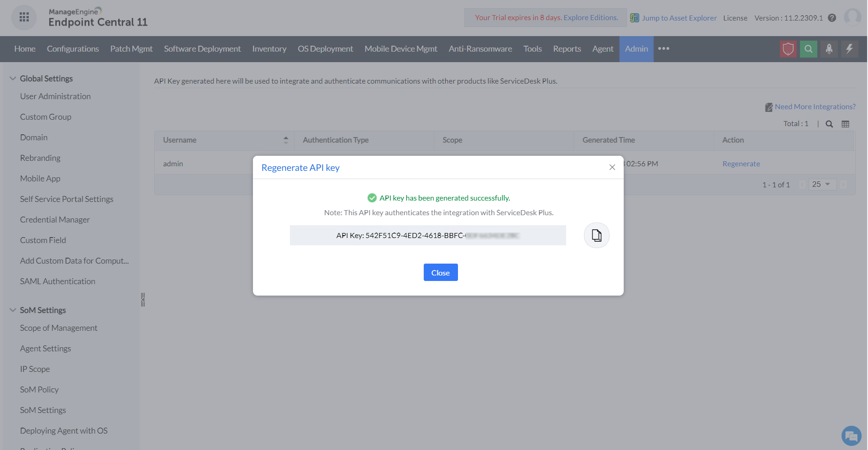Image resolution: width=868 pixels, height=450 pixels.
Task: Select the Tools tab
Action: (532, 49)
